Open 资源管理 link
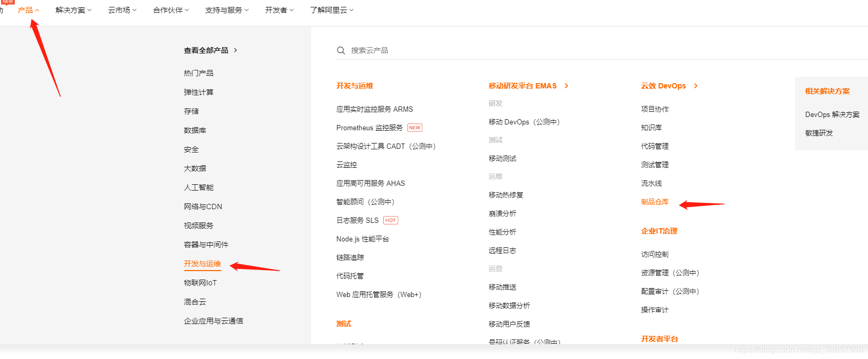 point(670,273)
